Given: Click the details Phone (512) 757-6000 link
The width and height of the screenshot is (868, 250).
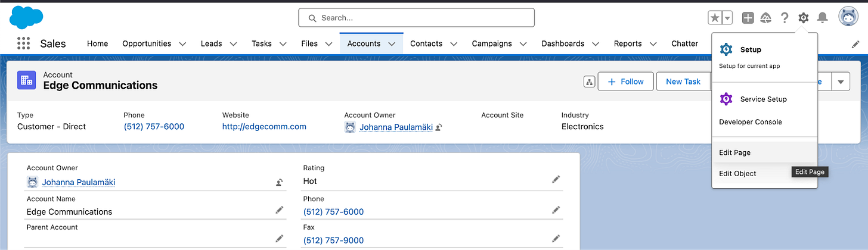Looking at the screenshot, I should pyautogui.click(x=333, y=212).
